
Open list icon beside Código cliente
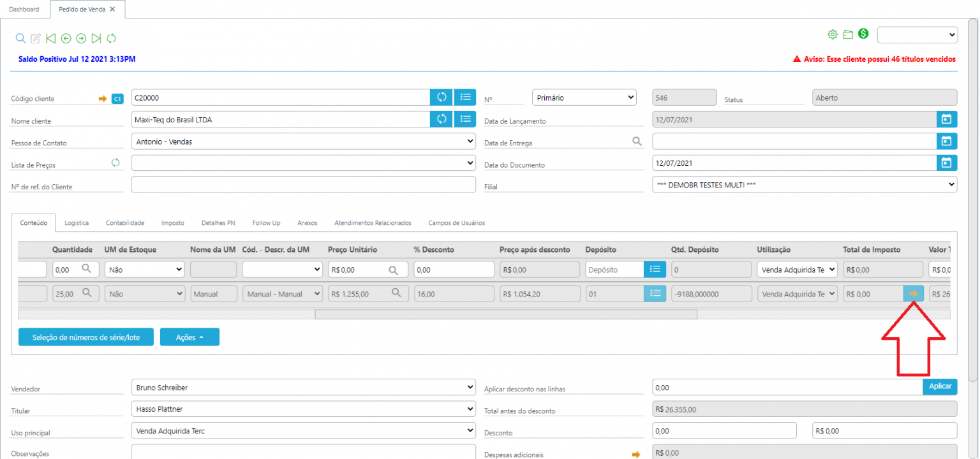click(465, 97)
